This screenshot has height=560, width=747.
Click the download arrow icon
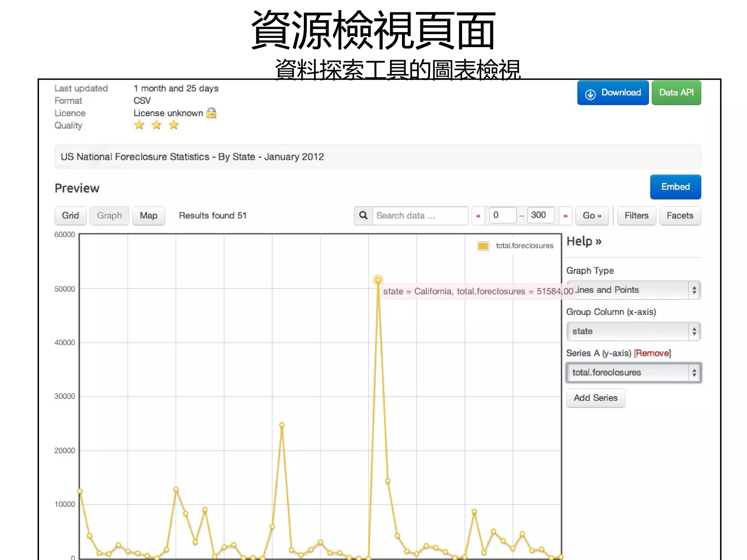[590, 94]
